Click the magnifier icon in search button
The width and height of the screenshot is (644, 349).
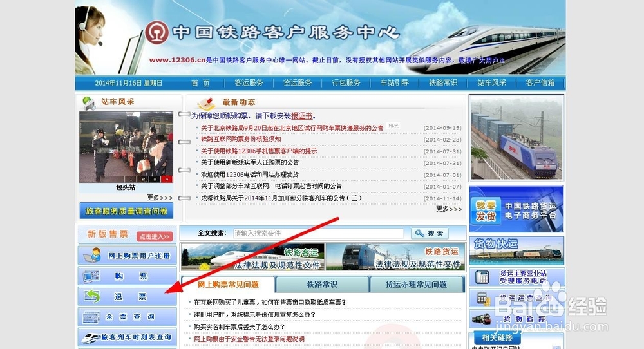[x=419, y=233]
